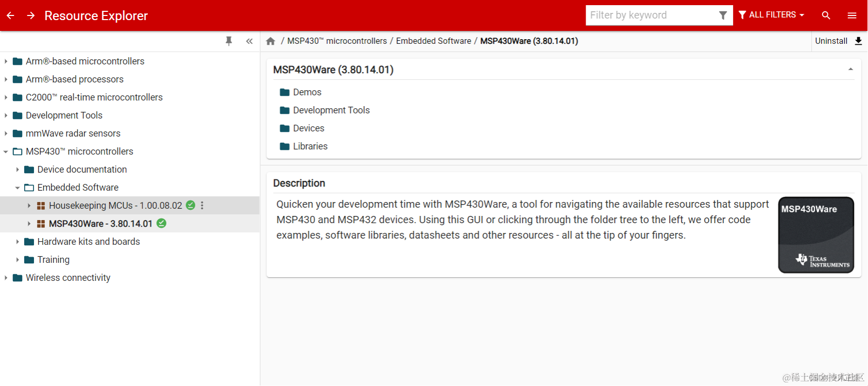Click folder icon of mmWave radar sensors
868x386 pixels.
[18, 133]
